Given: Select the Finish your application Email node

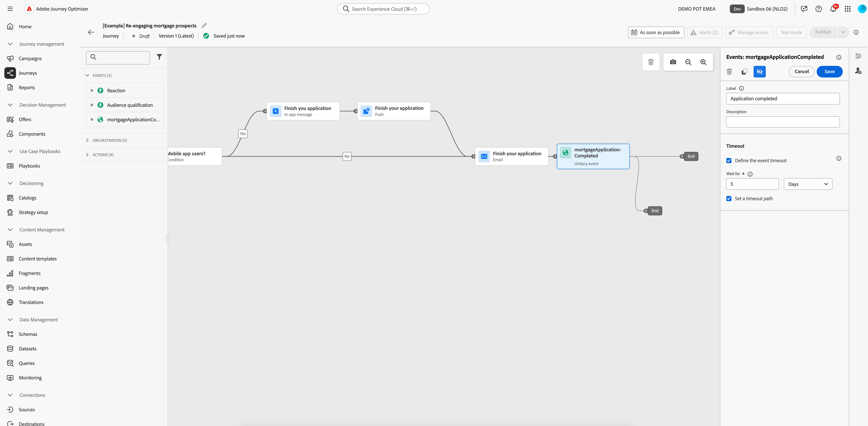Looking at the screenshot, I should (511, 156).
